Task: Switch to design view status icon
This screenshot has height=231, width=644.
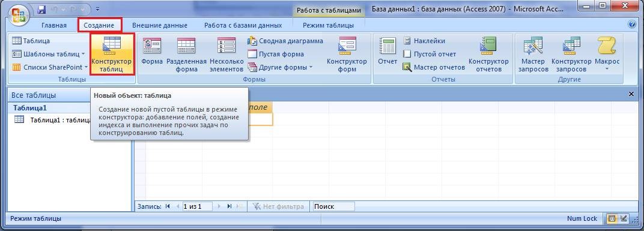Action: [624, 218]
